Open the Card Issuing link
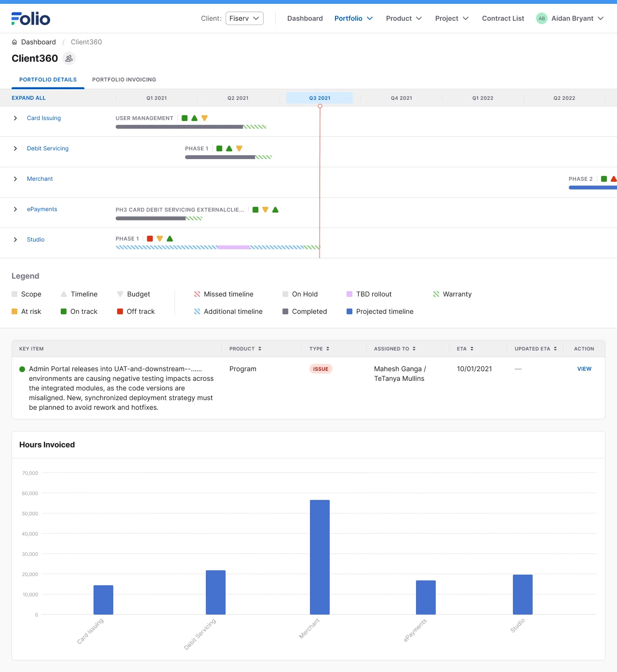Viewport: 617px width, 672px height. [44, 118]
